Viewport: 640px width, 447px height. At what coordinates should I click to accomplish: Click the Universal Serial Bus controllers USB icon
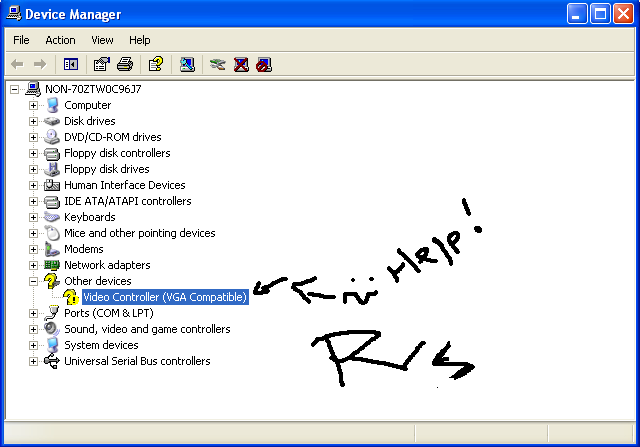pos(52,361)
